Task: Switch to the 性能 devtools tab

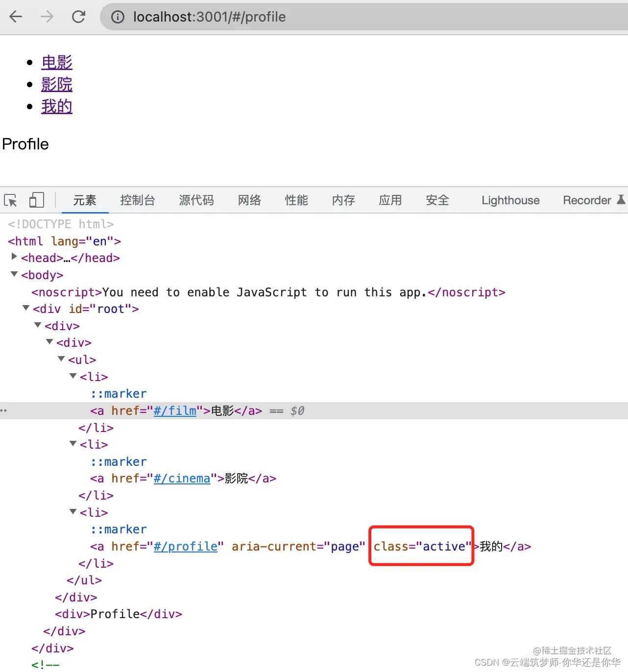Action: [x=296, y=200]
